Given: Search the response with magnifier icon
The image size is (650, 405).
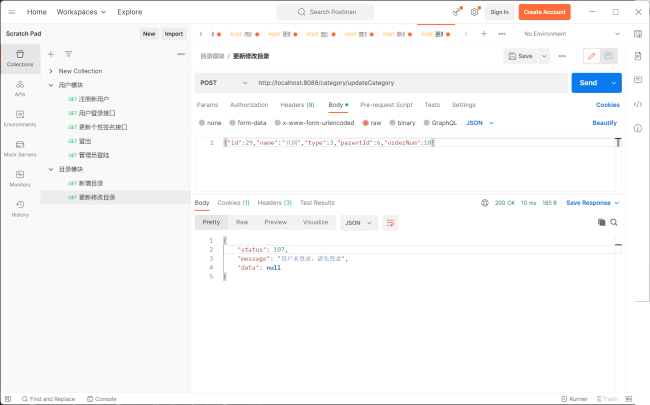Looking at the screenshot, I should click(x=614, y=223).
